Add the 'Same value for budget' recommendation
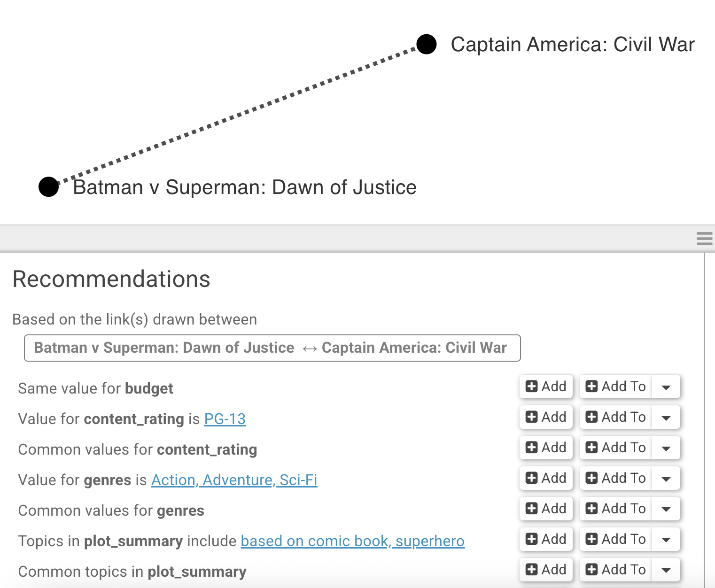 pyautogui.click(x=546, y=387)
